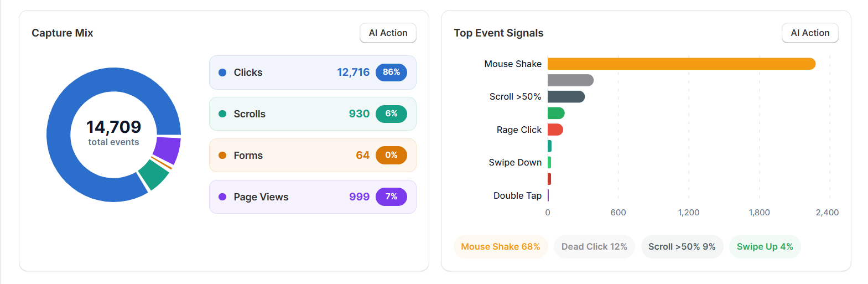Select the Clicks legend row
The height and width of the screenshot is (284, 868).
(312, 73)
